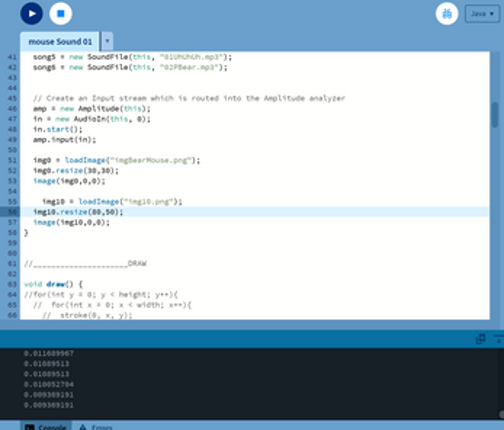Click the void draw() declaration line
The width and height of the screenshot is (504, 430).
53,284
